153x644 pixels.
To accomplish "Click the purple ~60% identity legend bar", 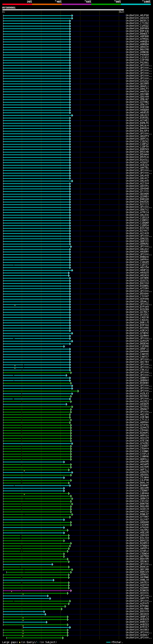I will 76,4.
